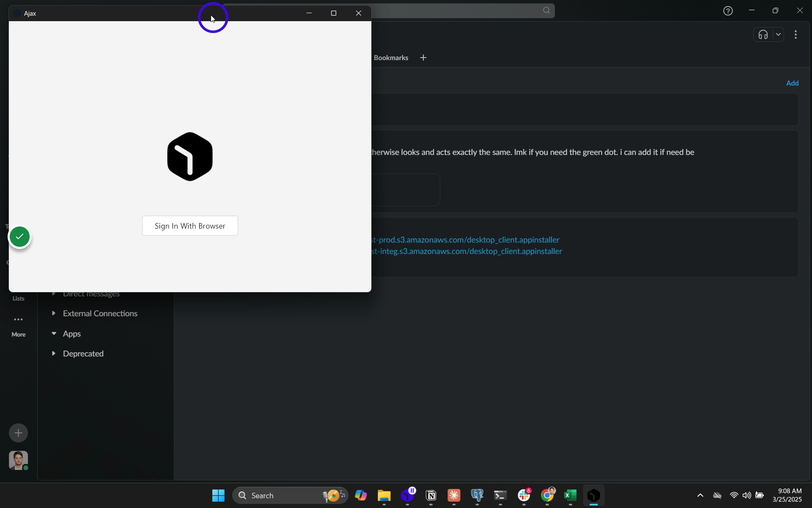Open File Explorer from the taskbar
Image resolution: width=812 pixels, height=508 pixels.
click(x=384, y=495)
